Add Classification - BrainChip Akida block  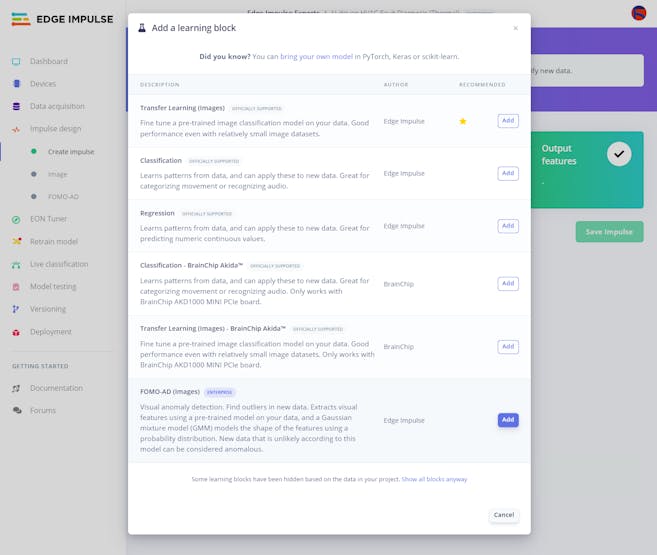[x=508, y=284]
